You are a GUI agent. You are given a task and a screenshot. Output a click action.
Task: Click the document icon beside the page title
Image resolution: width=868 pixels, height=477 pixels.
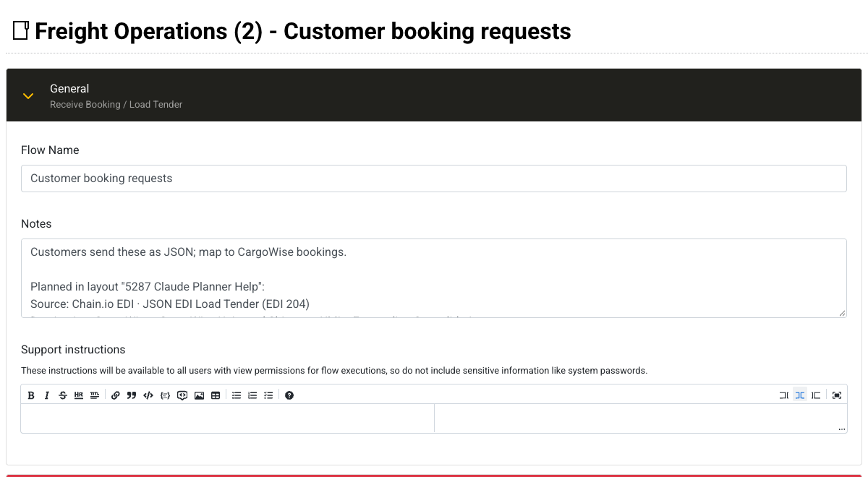[x=21, y=30]
